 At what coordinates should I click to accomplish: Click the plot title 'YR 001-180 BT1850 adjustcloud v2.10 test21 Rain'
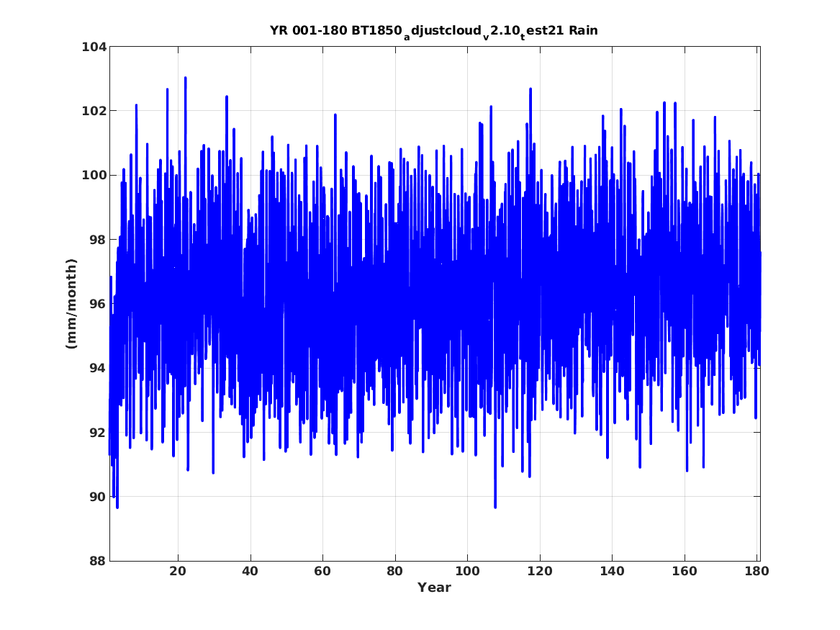[434, 32]
